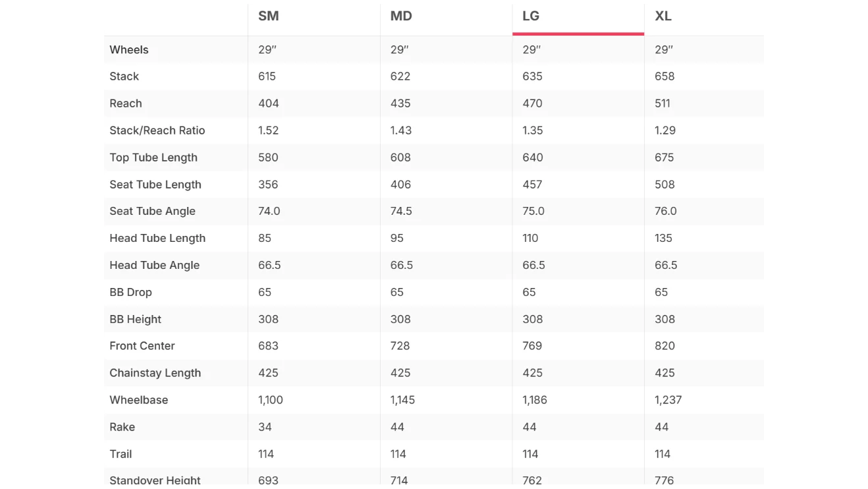Click the Seat Tube Angle row label
868x489 pixels.
coord(153,212)
